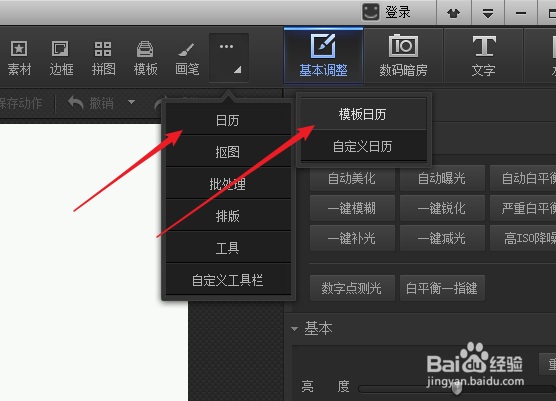Open the title bar dropdown menu arrow

(488, 13)
